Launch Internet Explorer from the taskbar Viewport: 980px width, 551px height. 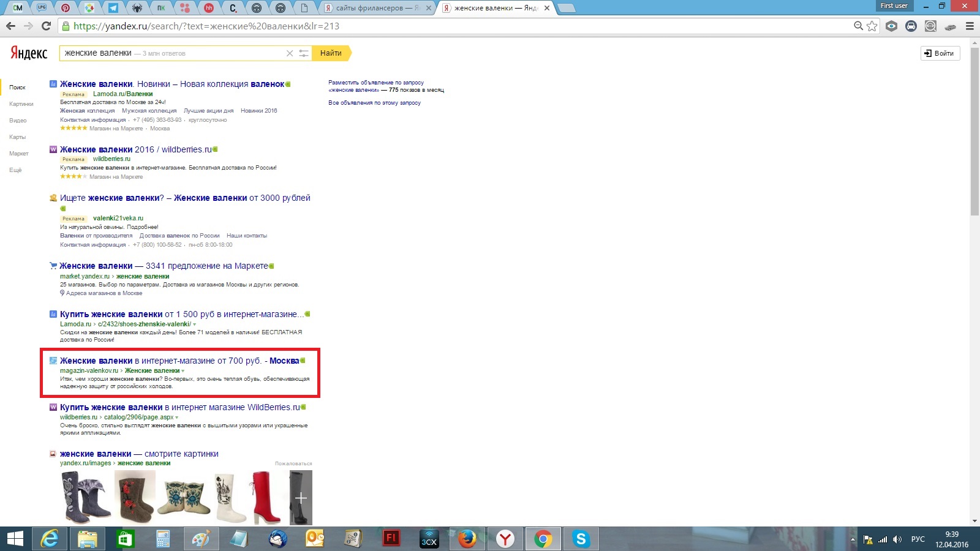point(50,539)
